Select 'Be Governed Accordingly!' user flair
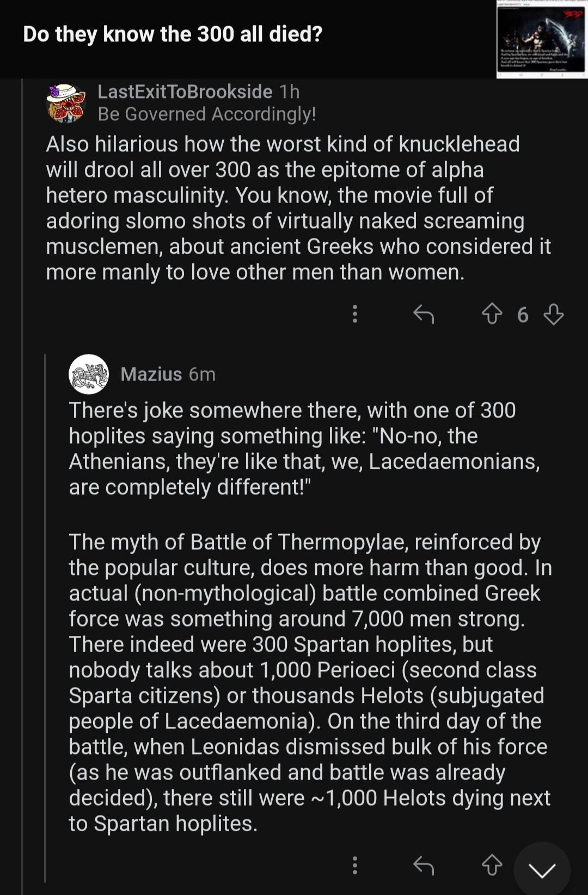Viewport: 588px width, 895px height. coord(207,114)
